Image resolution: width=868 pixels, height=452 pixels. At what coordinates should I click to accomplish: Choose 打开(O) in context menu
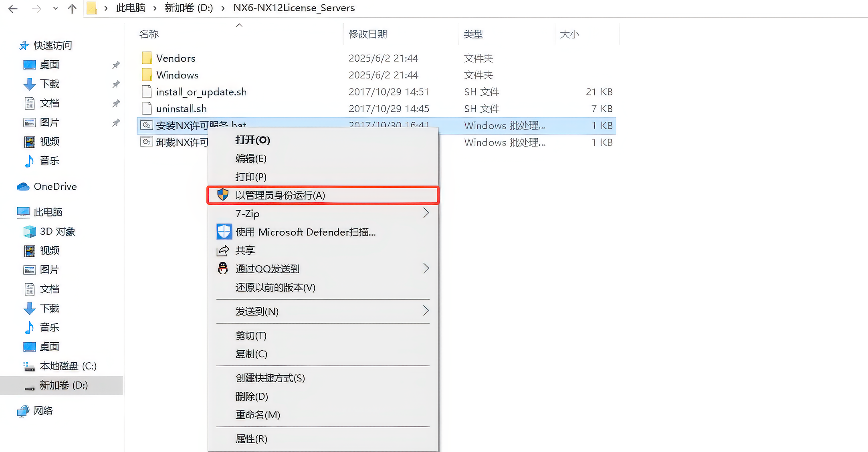(323, 140)
